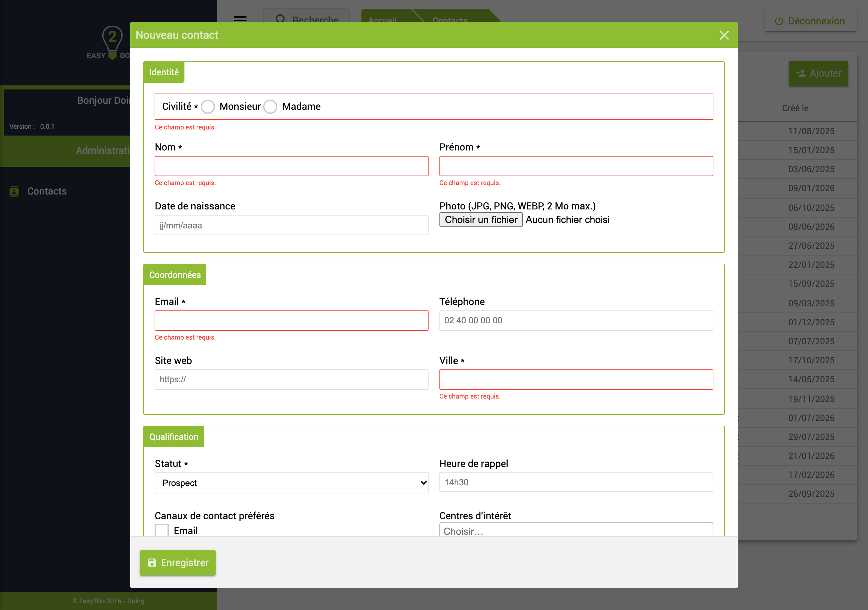Viewport: 868px width, 610px height.
Task: Click the Déconnexion power icon
Action: [779, 21]
